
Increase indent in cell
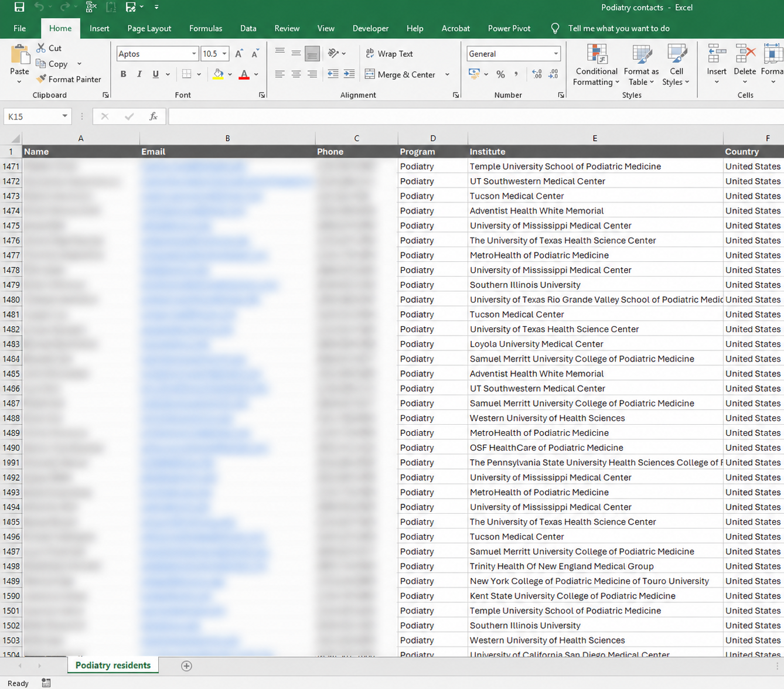pyautogui.click(x=349, y=74)
